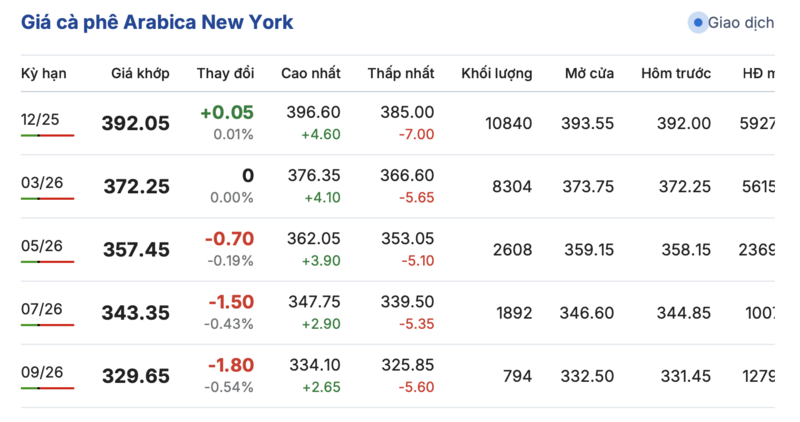Sort by the Giá khớp column header
Viewport: 800px width, 422px height.
pos(140,73)
